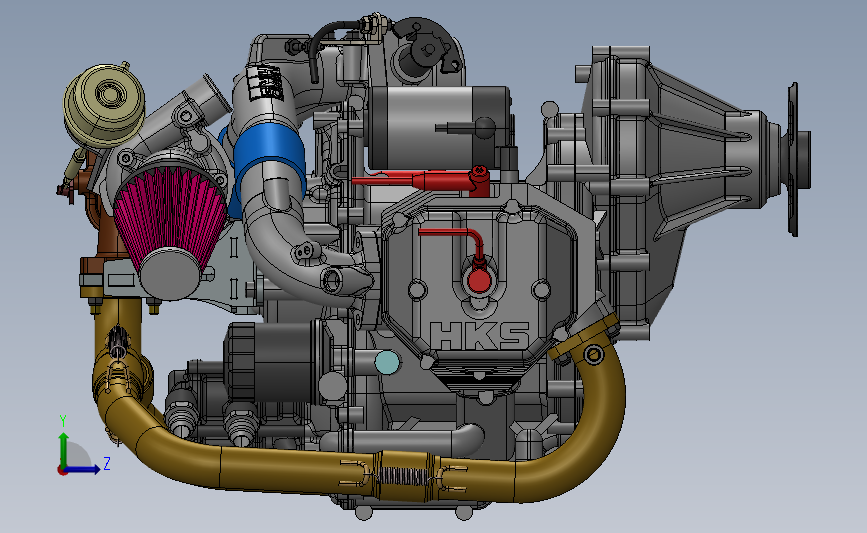Select the propeller flange disc at far right

793,159
